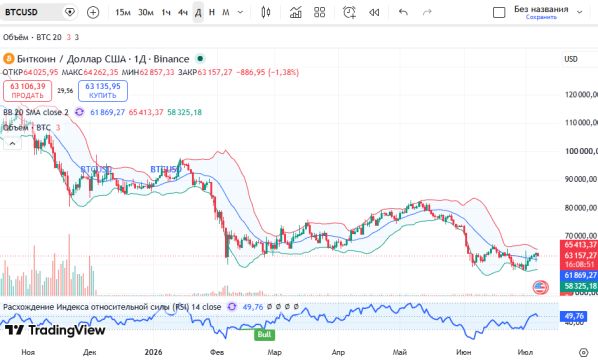This screenshot has height=360, width=598.
Task: Open the USD currency selector
Action: pyautogui.click(x=571, y=59)
